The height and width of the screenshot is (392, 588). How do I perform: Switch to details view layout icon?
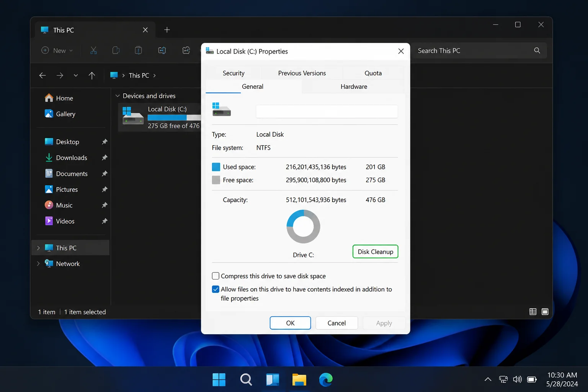(533, 312)
